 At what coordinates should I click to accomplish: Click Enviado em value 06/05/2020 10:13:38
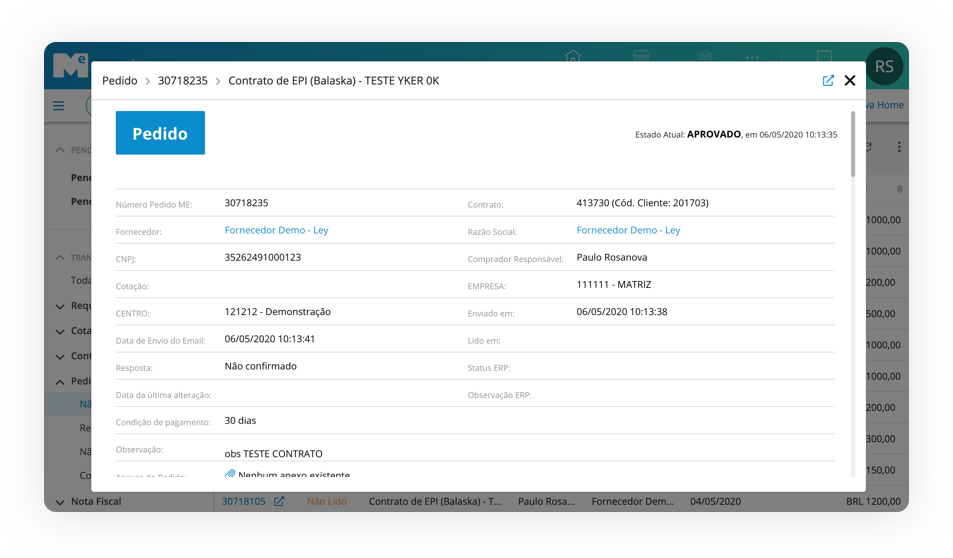point(622,312)
